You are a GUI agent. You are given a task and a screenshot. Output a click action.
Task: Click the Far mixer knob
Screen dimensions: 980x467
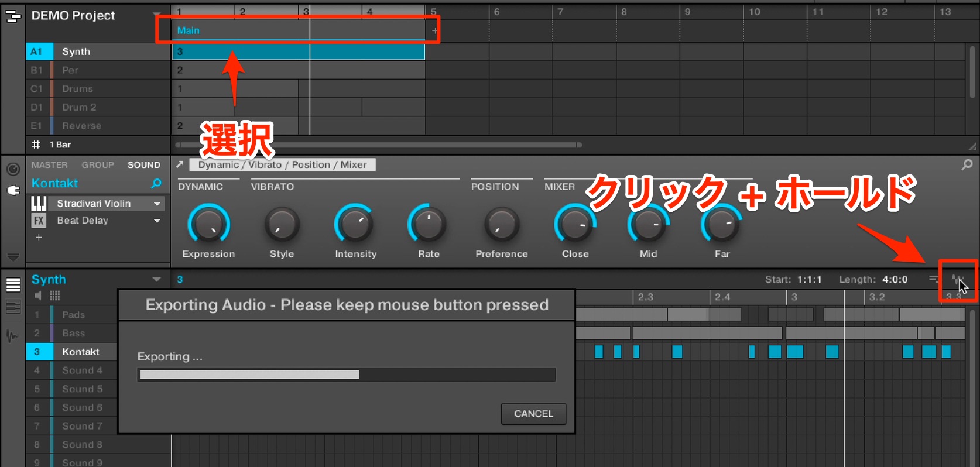[x=722, y=225]
